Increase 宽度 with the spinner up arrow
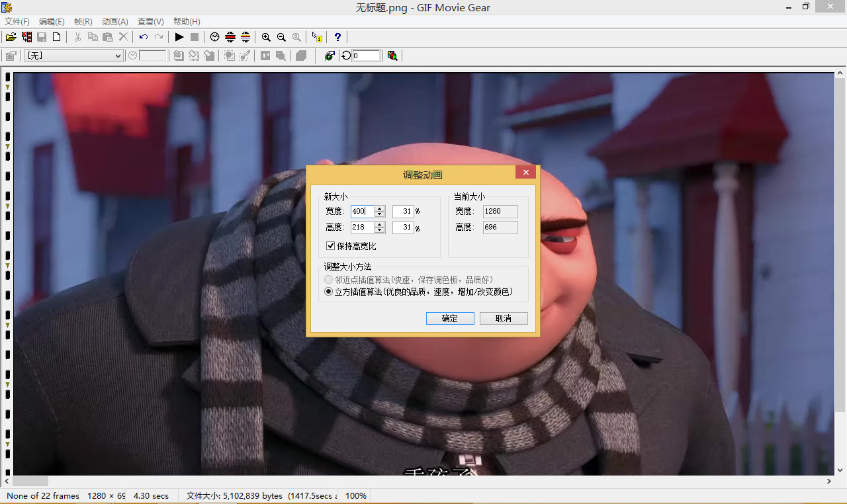Viewport: 847px width, 504px height. coord(379,208)
